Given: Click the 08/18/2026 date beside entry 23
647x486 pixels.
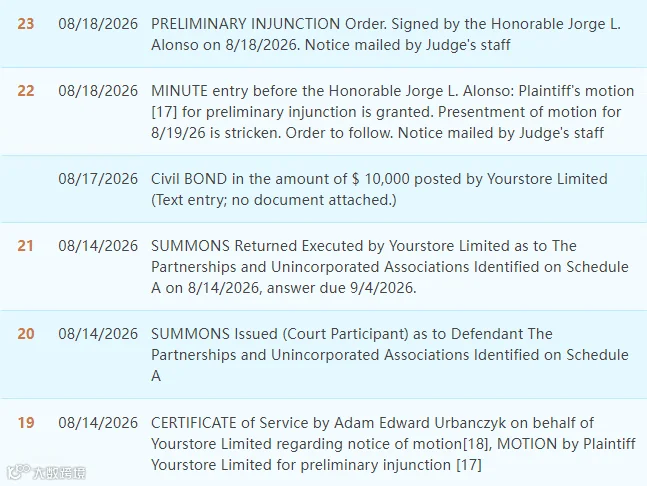Looking at the screenshot, I should [98, 24].
